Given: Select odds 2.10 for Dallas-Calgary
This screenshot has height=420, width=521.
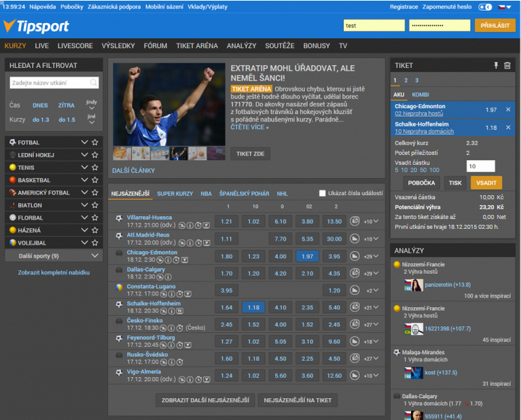Looking at the screenshot, I should (307, 273).
